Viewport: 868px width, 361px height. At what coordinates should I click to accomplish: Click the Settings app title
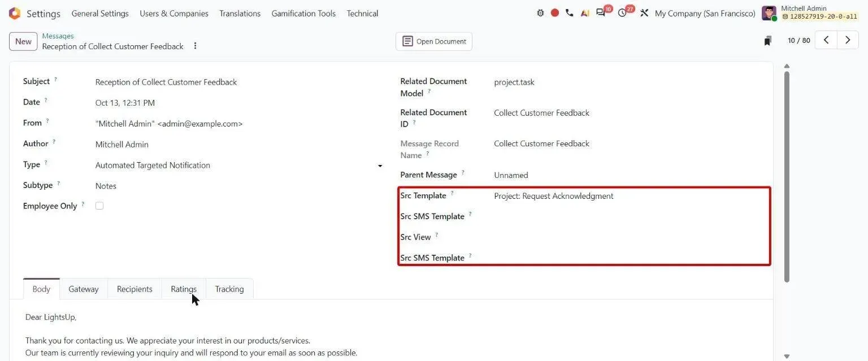(44, 14)
